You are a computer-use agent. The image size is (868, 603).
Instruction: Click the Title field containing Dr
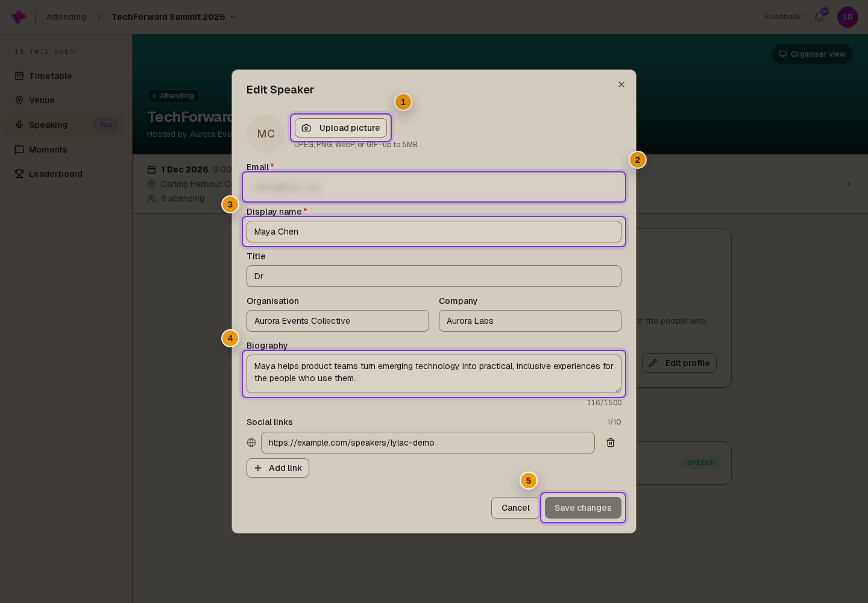[x=434, y=276]
